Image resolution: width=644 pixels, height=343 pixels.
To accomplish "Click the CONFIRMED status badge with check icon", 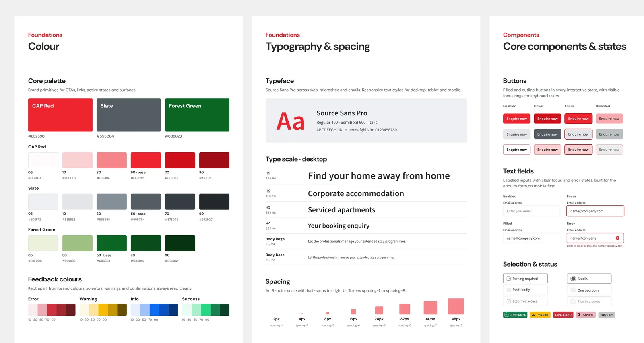I will pyautogui.click(x=515, y=315).
